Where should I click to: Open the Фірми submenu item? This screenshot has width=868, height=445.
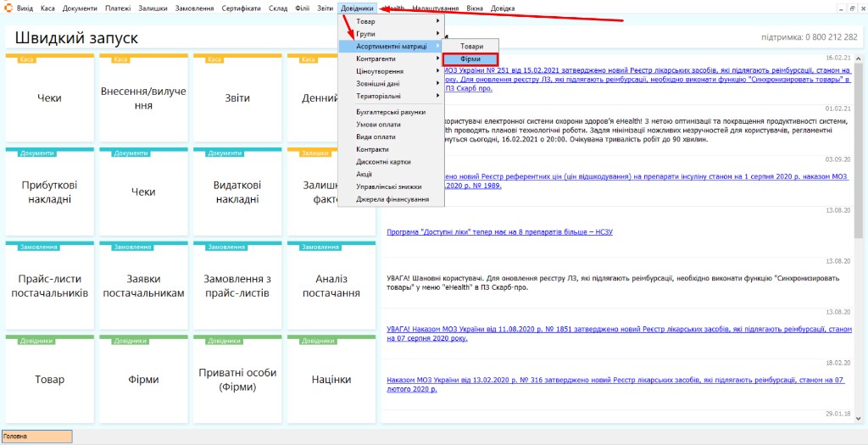click(470, 58)
